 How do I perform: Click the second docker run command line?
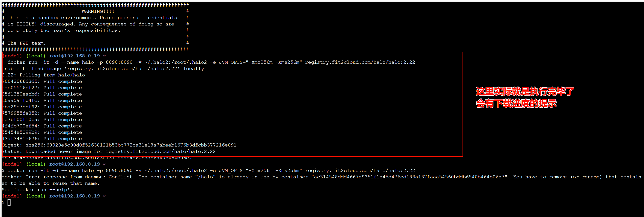pyautogui.click(x=208, y=171)
